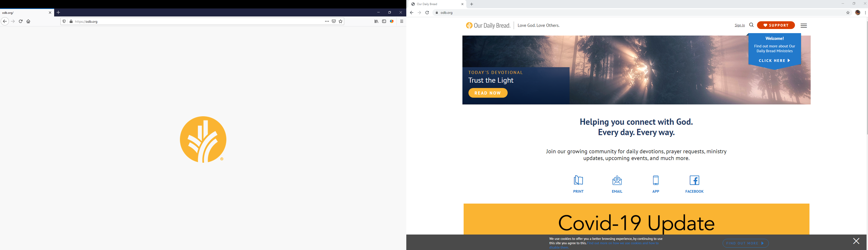868x250 pixels.
Task: Toggle the sidebar view in Firefox
Action: click(x=384, y=21)
